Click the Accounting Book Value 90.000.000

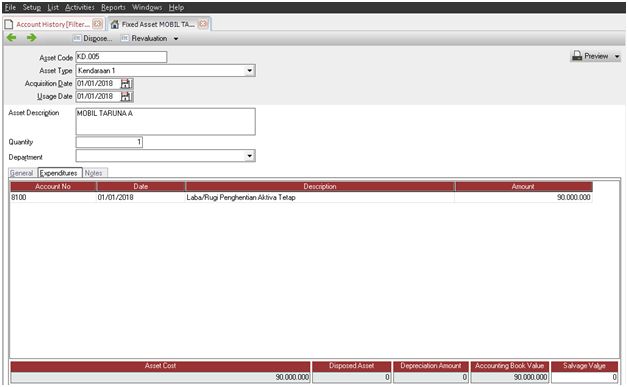[509, 377]
